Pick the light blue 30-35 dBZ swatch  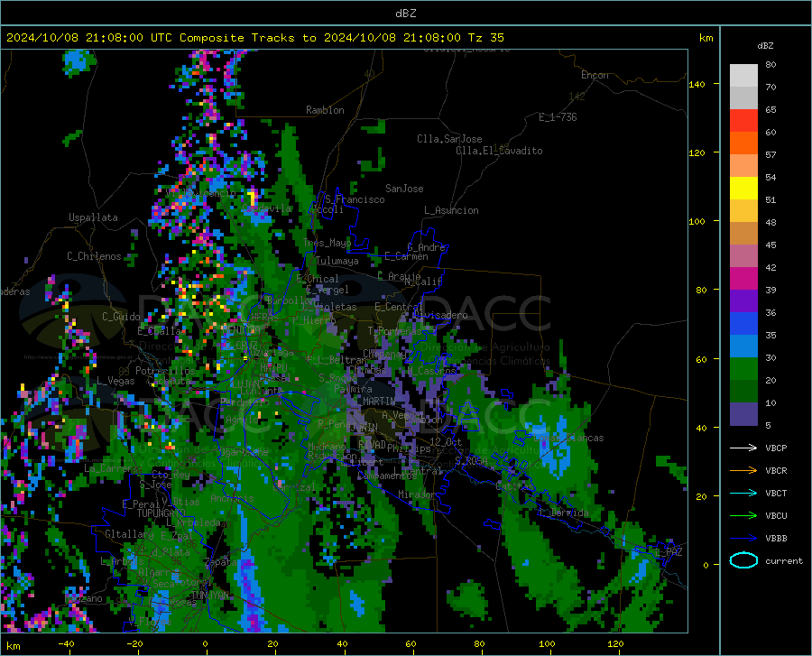tap(743, 346)
